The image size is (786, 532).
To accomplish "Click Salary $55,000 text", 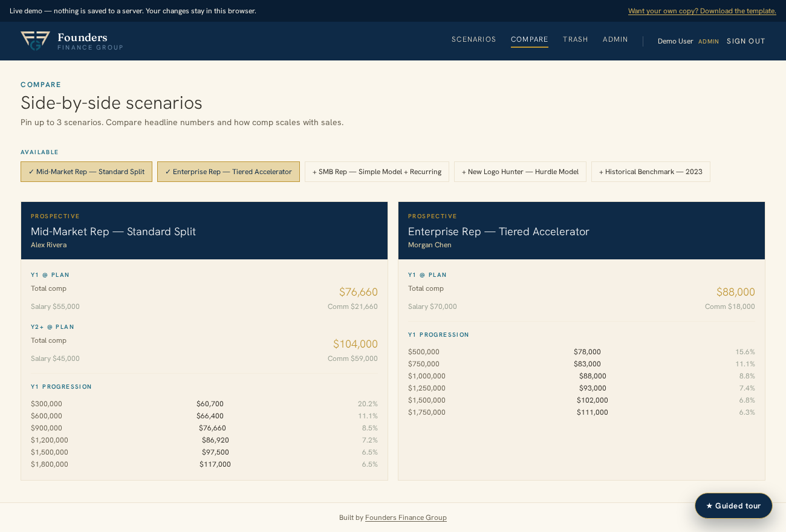I will (55, 307).
